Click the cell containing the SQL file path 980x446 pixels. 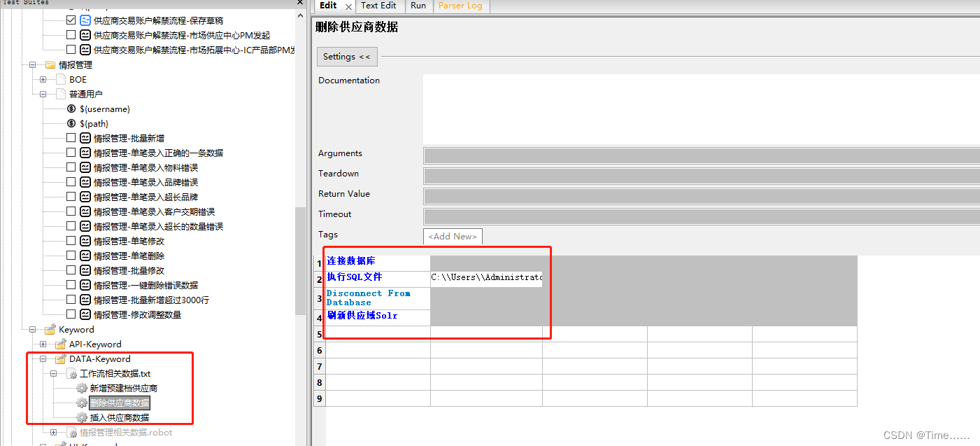(x=488, y=277)
